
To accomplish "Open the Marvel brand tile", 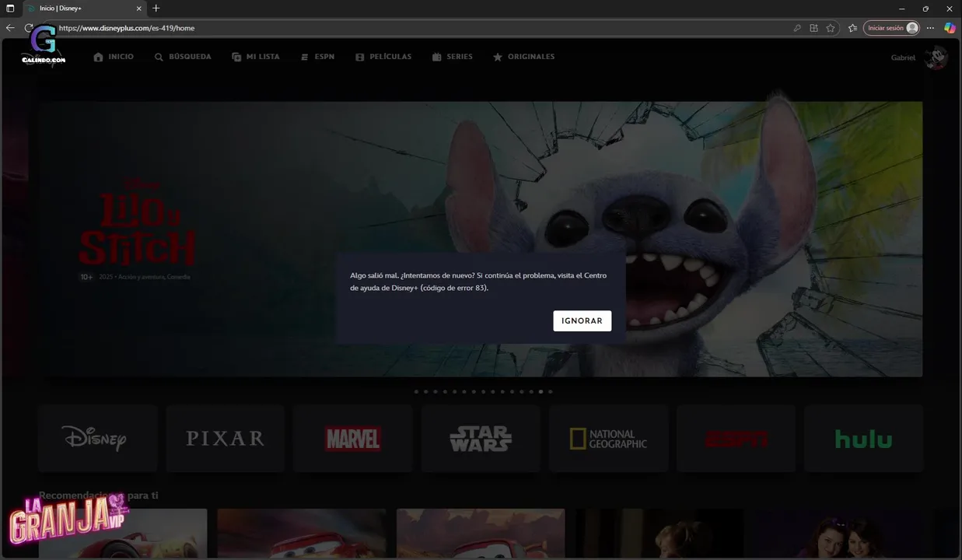I will [353, 438].
